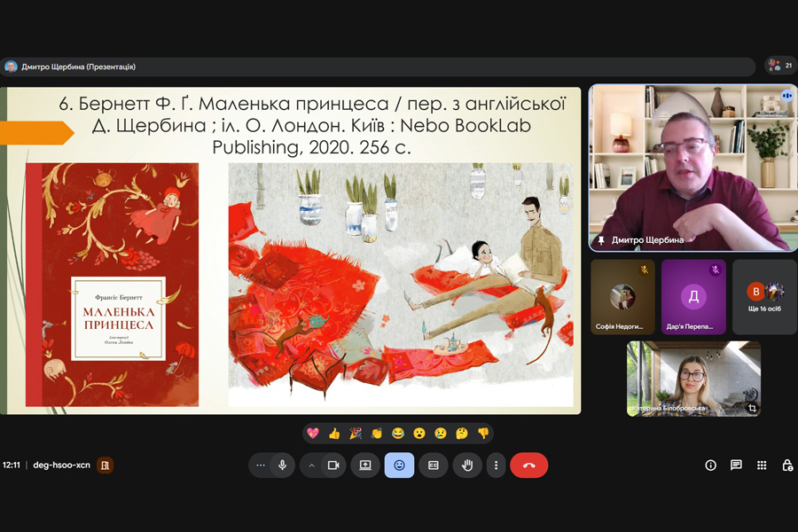Select Катерина Білобровська's video tile

(693, 379)
